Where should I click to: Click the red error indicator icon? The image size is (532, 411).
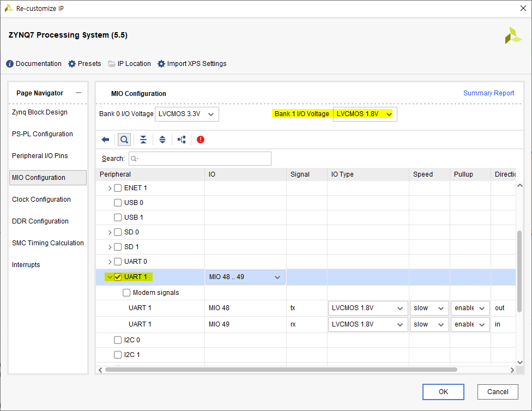pos(201,140)
